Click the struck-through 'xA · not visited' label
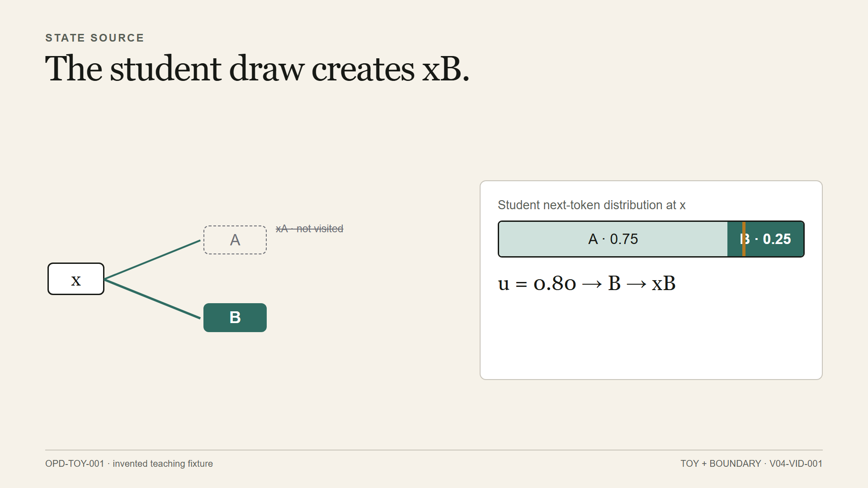Screen dimensions: 868x488 [x=310, y=229]
